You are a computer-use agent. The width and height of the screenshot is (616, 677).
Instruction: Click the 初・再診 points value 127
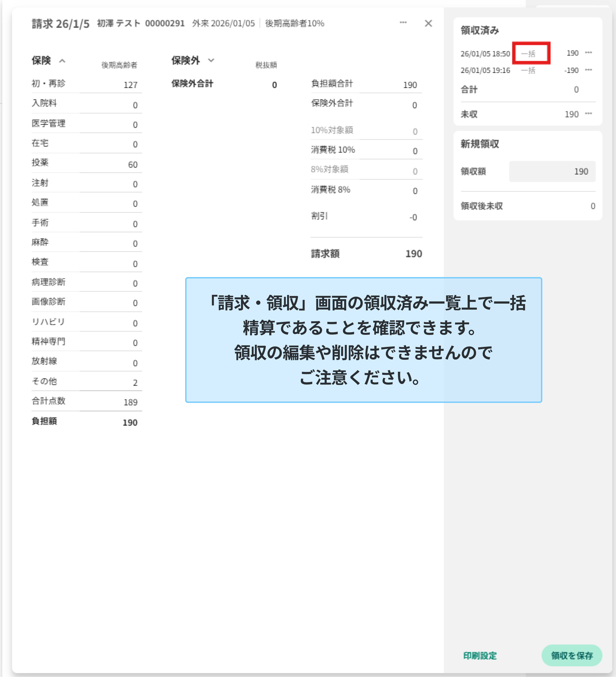130,85
